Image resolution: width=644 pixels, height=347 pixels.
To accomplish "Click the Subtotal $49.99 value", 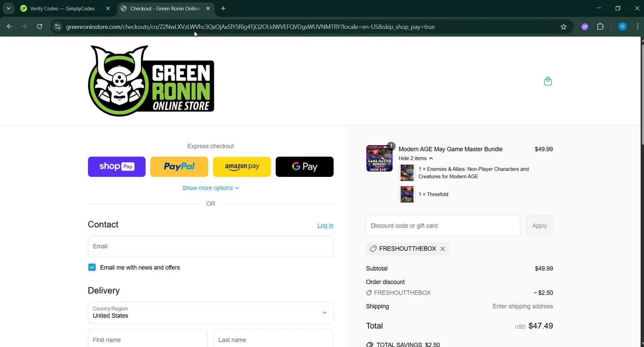I will coord(544,268).
